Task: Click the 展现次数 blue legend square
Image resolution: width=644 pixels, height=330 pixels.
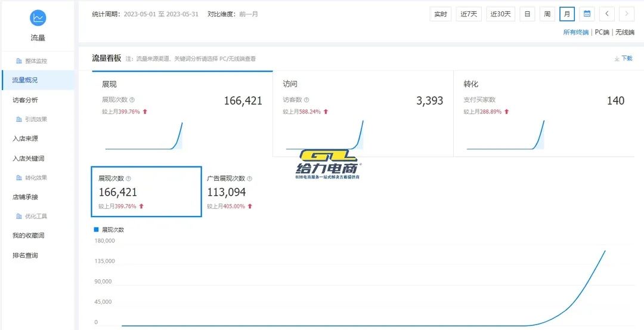Action: pos(97,229)
